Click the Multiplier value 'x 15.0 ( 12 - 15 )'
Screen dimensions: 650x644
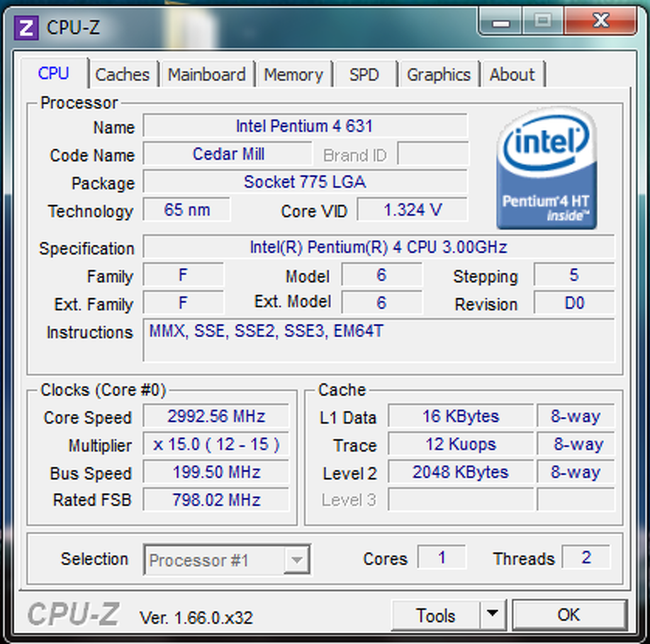coord(216,444)
